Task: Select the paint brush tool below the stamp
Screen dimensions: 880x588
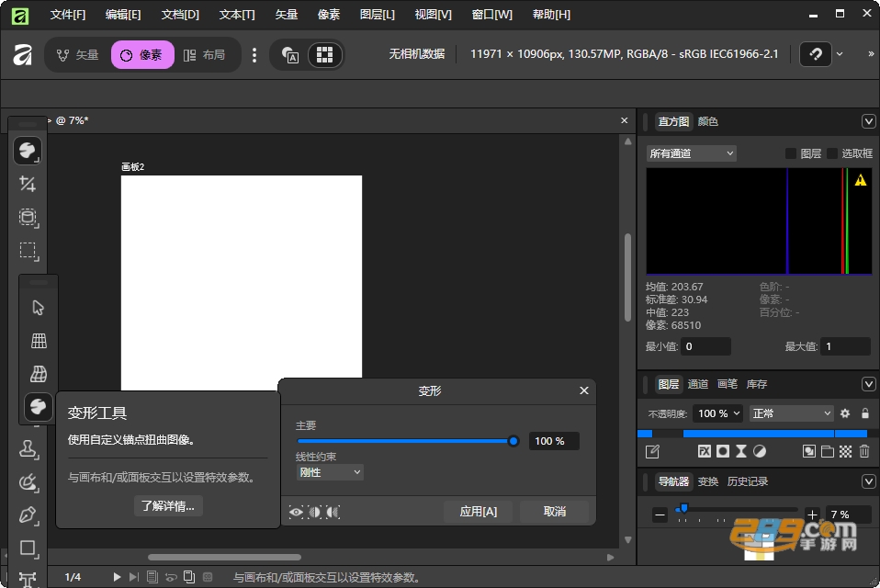Action: click(28, 482)
